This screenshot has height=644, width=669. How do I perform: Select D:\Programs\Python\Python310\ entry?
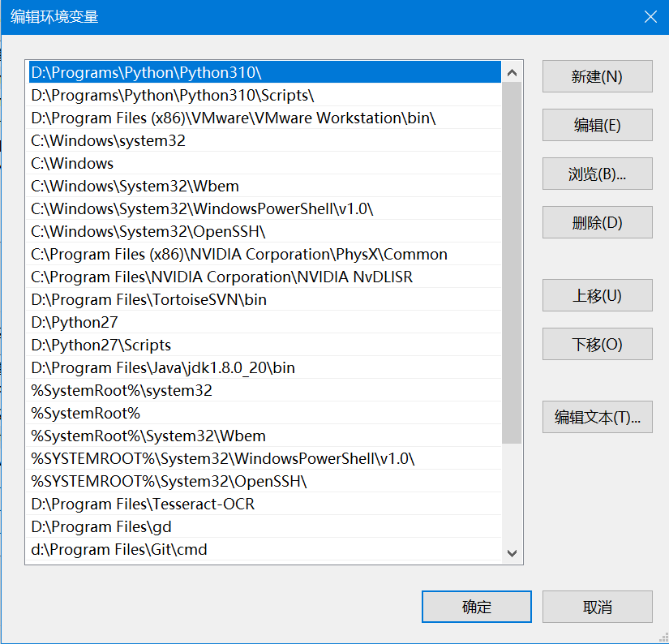pos(265,72)
